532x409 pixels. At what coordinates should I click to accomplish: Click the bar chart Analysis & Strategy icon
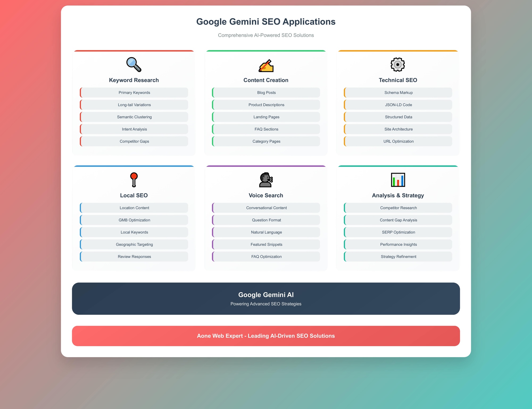398,180
